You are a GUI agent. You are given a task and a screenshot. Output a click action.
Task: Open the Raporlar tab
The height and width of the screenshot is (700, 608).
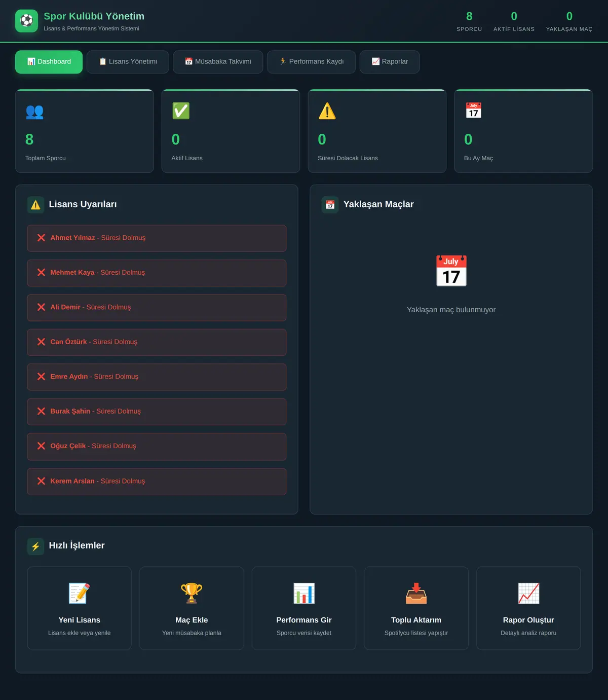coord(390,62)
